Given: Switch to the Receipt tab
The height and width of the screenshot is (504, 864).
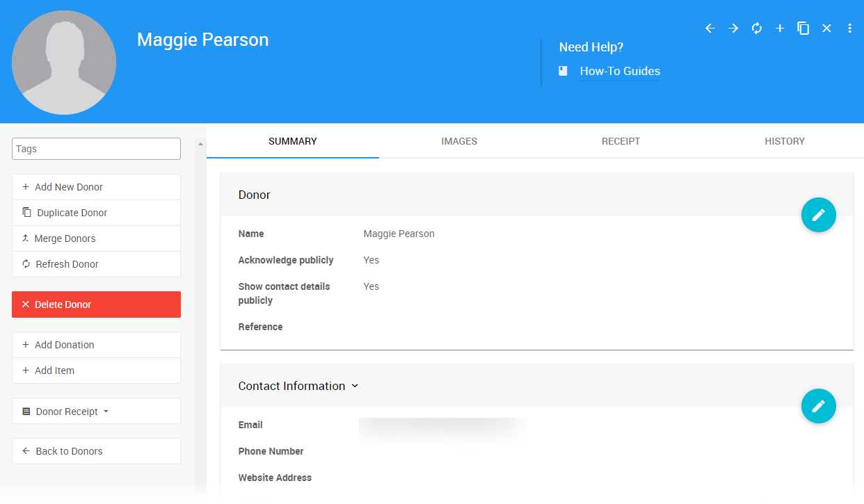Looking at the screenshot, I should pos(621,141).
